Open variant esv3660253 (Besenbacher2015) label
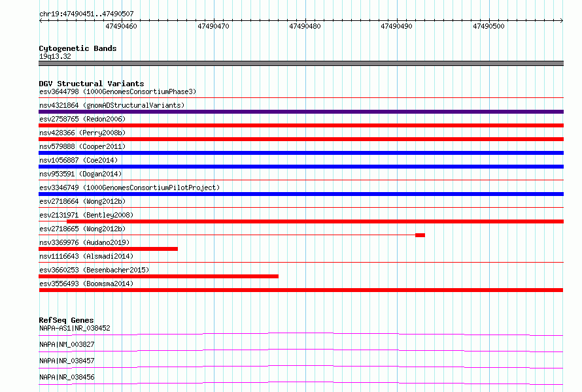This screenshot has height=392, width=582. (94, 270)
